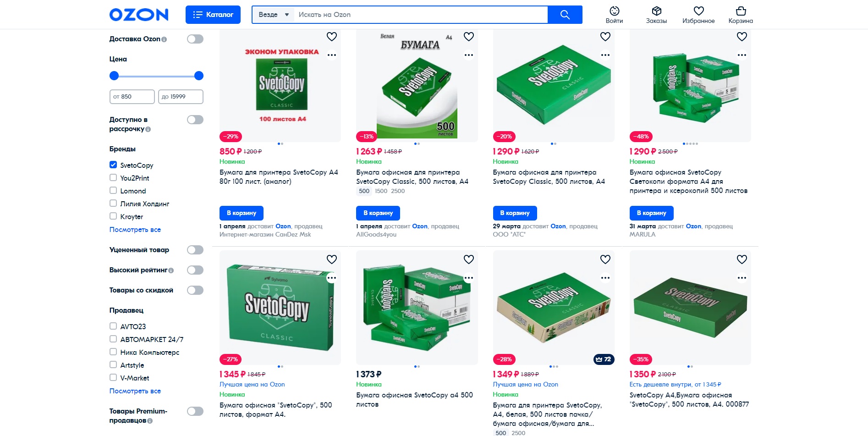The width and height of the screenshot is (868, 436).
Task: Uncheck the SvetoCopy brand checkbox
Action: tap(113, 165)
